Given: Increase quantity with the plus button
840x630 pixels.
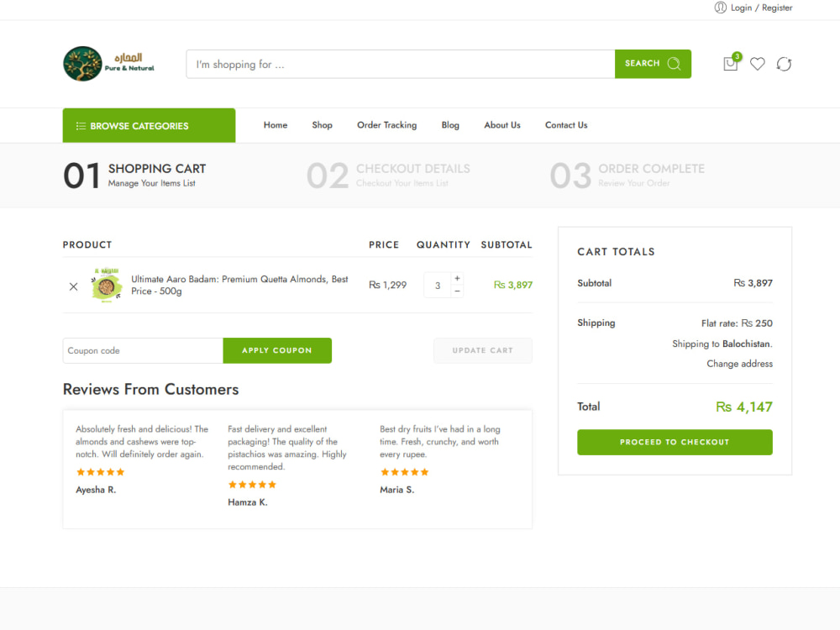Looking at the screenshot, I should coord(457,278).
